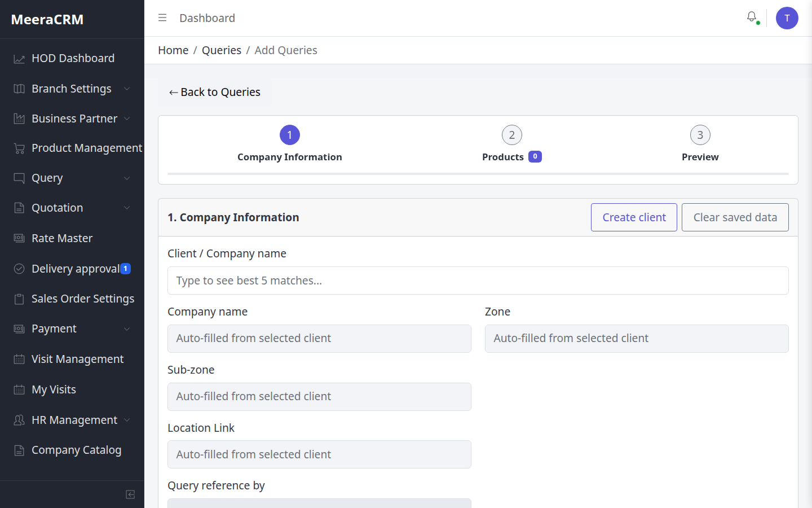
Task: Click the Business Partner icon in sidebar
Action: pyautogui.click(x=19, y=119)
